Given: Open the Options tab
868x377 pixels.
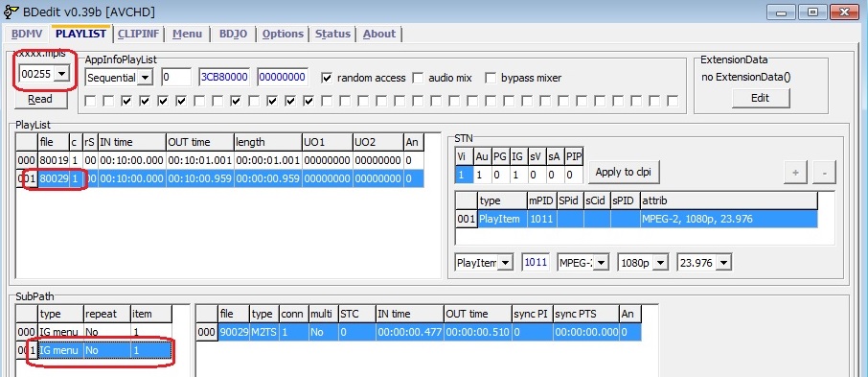Looking at the screenshot, I should pyautogui.click(x=283, y=34).
